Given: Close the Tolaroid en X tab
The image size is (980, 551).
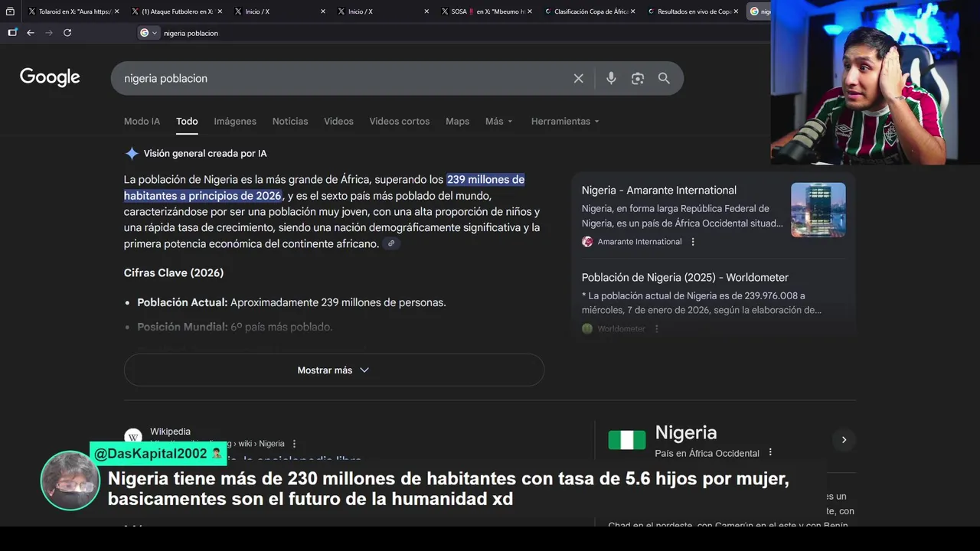Looking at the screenshot, I should (x=116, y=11).
